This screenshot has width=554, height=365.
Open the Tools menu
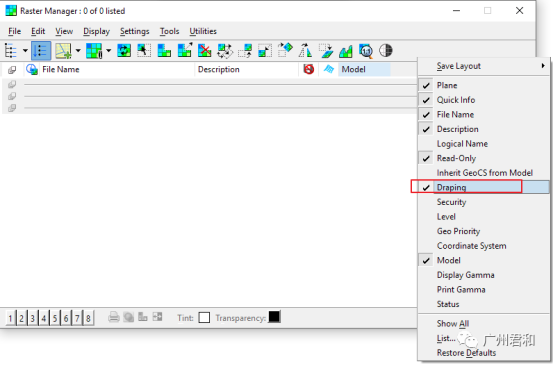(x=169, y=31)
